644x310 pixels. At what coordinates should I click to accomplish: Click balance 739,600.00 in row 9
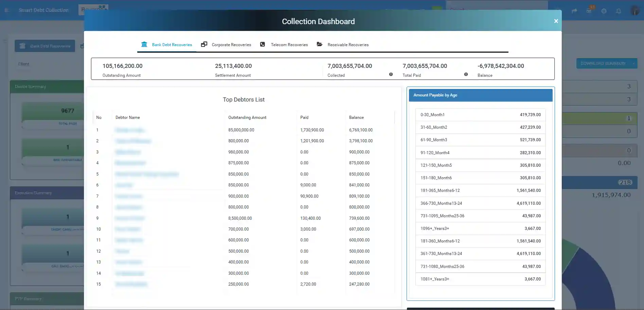tap(359, 218)
